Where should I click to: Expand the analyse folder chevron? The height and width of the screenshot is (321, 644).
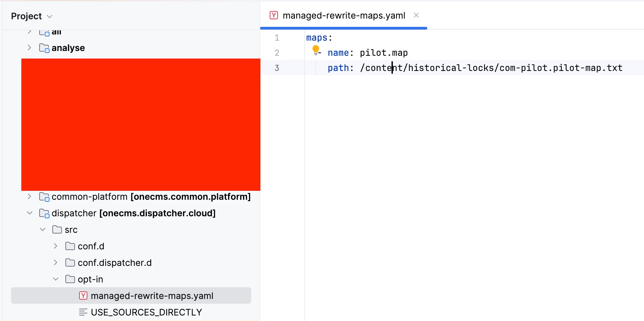30,48
